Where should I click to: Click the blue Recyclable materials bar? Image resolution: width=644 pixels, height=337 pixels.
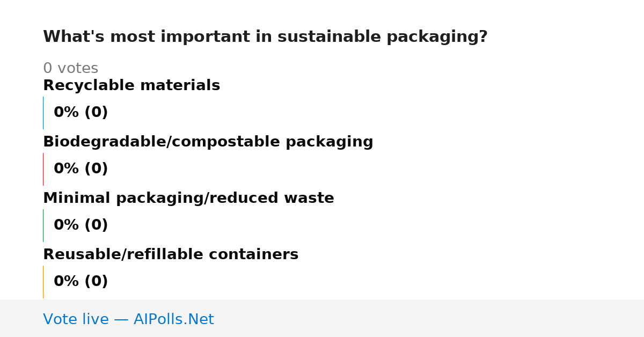coord(43,113)
